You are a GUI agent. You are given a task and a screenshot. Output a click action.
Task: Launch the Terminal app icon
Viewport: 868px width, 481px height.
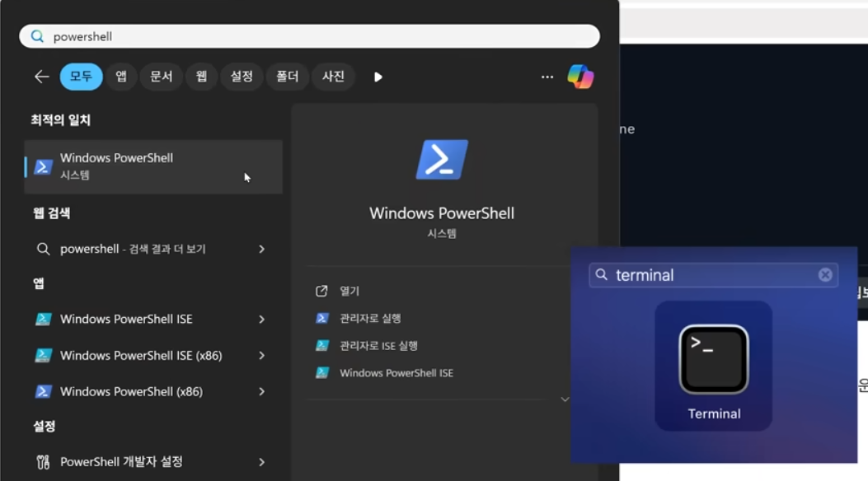(x=714, y=359)
